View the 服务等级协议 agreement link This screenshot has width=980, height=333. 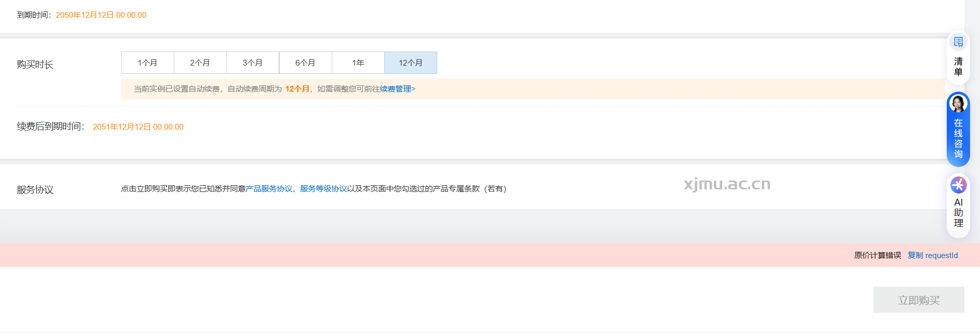tap(323, 189)
